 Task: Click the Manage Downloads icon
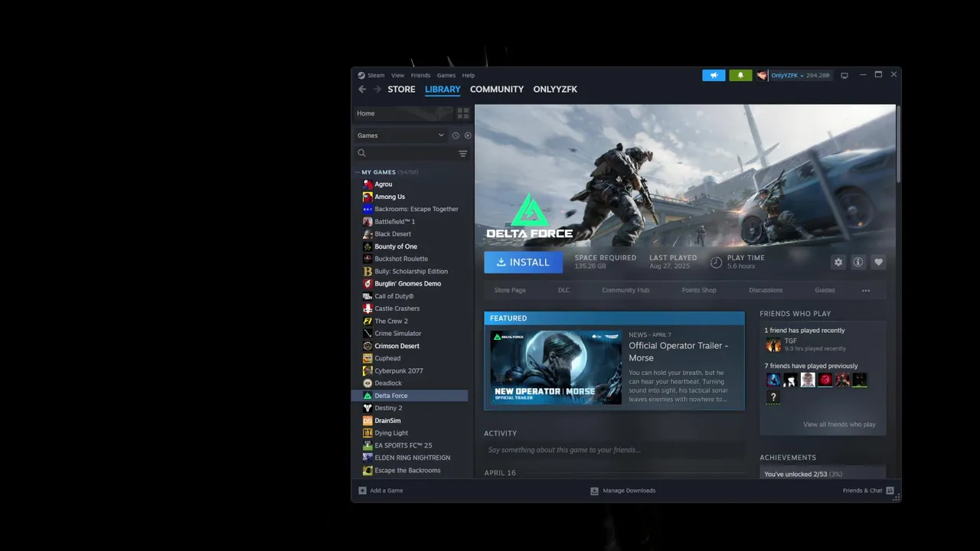594,491
